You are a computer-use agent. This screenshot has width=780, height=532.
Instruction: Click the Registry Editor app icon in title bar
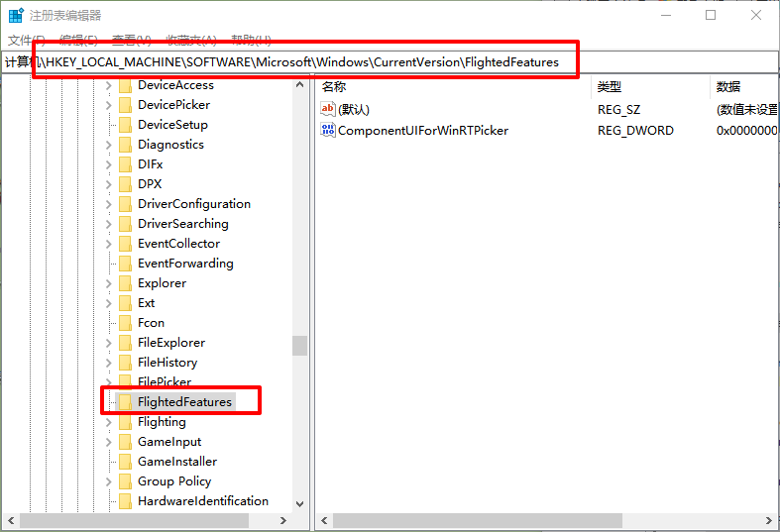click(x=16, y=16)
